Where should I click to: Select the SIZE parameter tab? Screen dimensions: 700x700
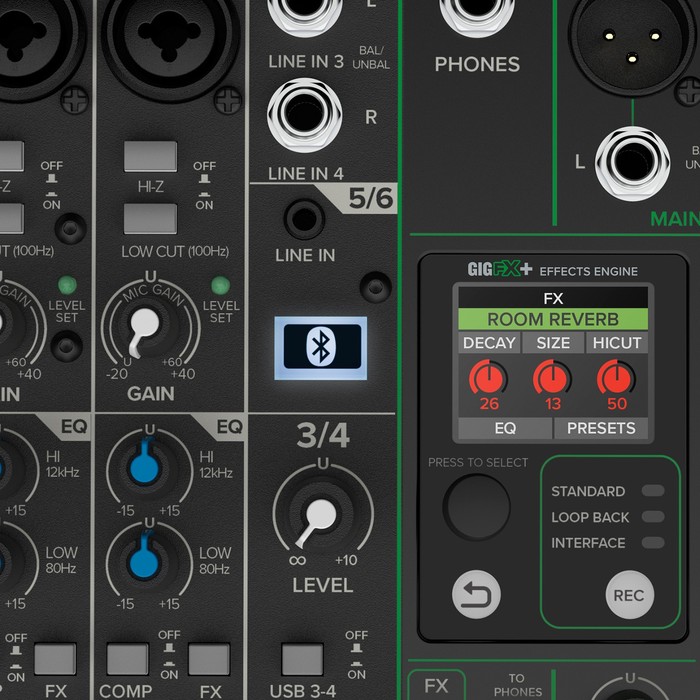click(x=553, y=343)
